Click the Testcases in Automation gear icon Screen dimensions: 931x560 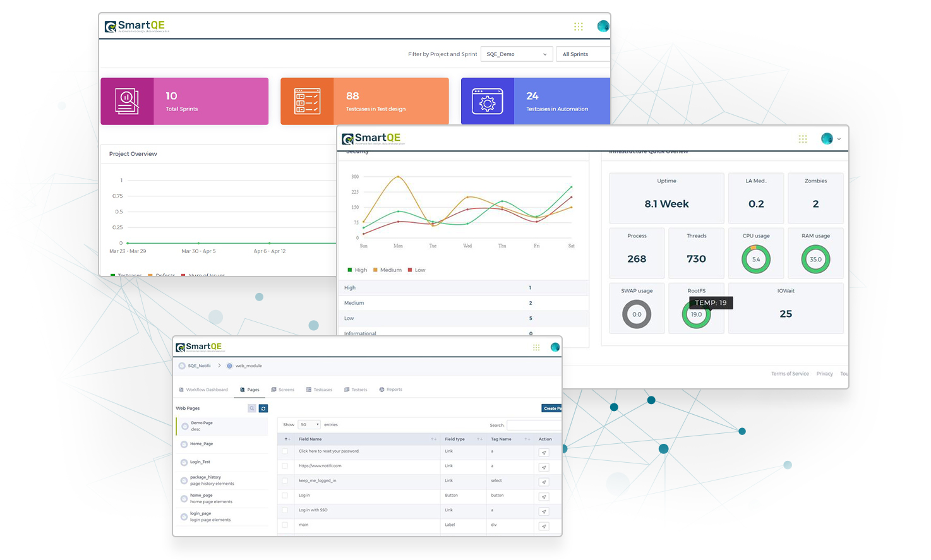point(488,101)
